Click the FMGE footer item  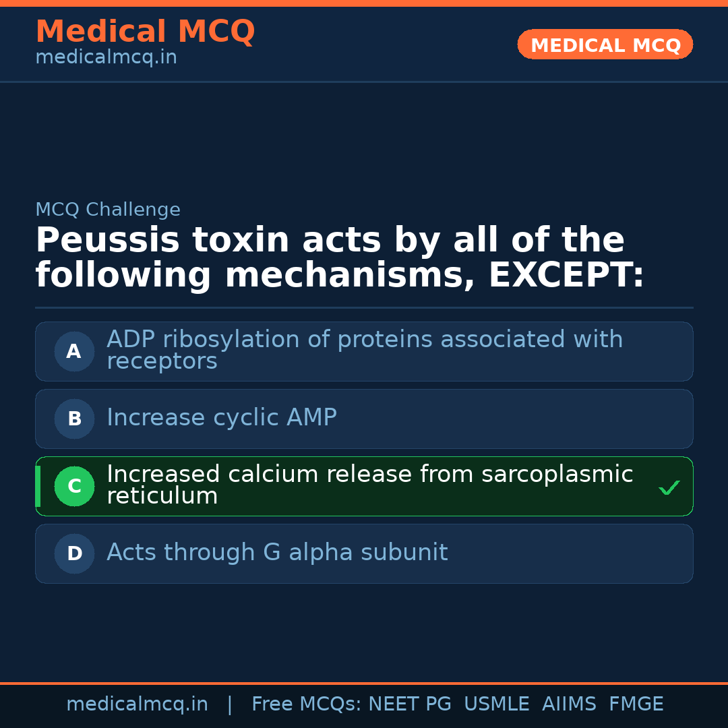coord(636,704)
